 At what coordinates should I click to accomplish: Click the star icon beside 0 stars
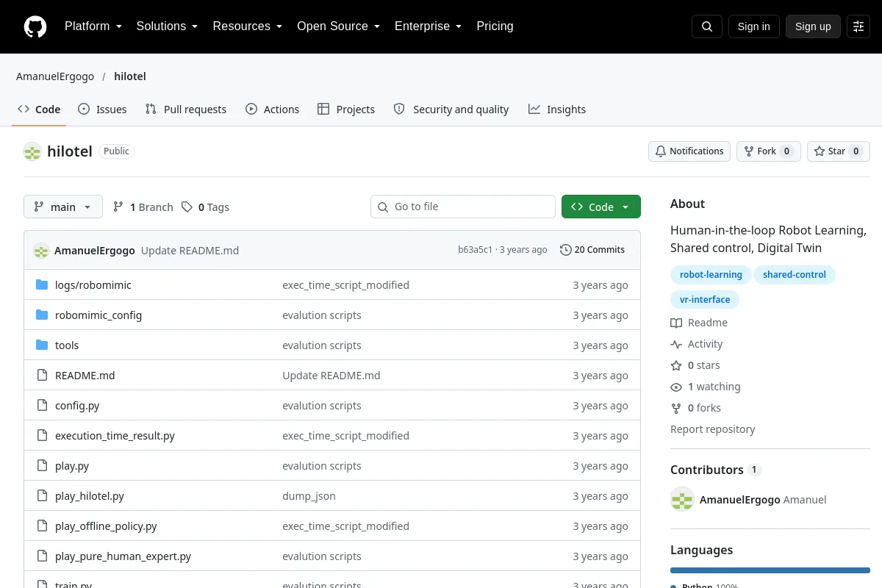pos(676,365)
